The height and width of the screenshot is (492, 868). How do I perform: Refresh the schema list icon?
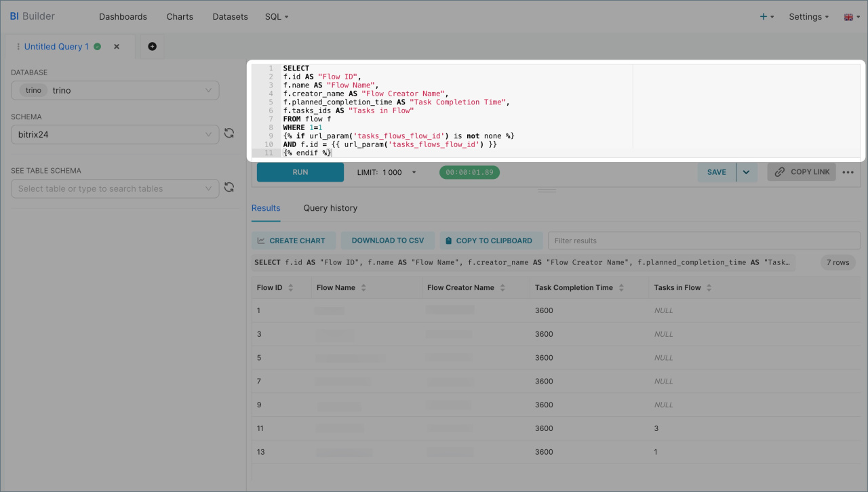[229, 134]
